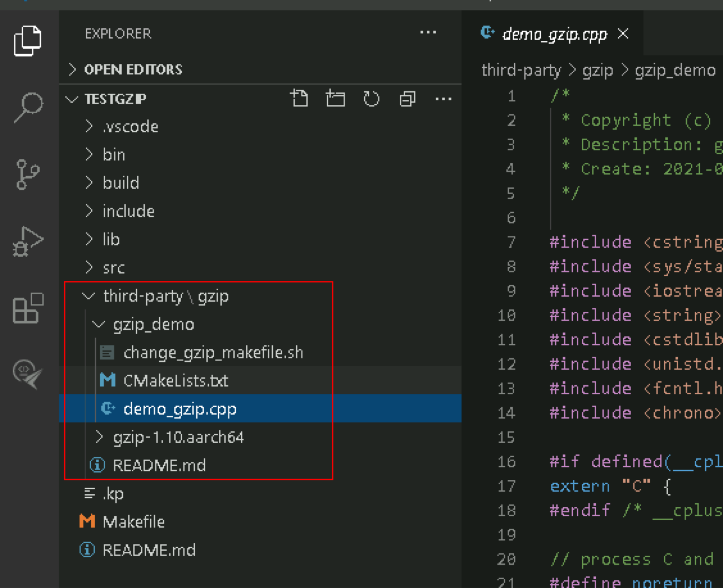Open the Search view in activity bar
This screenshot has width=723, height=588.
28,107
